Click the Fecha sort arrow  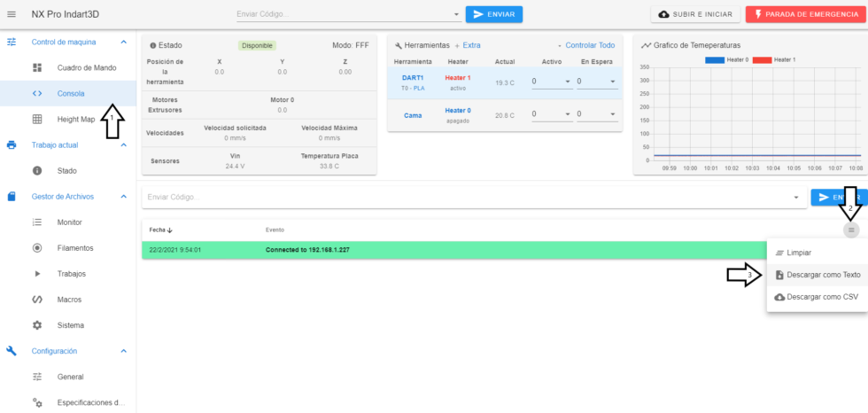pyautogui.click(x=170, y=230)
